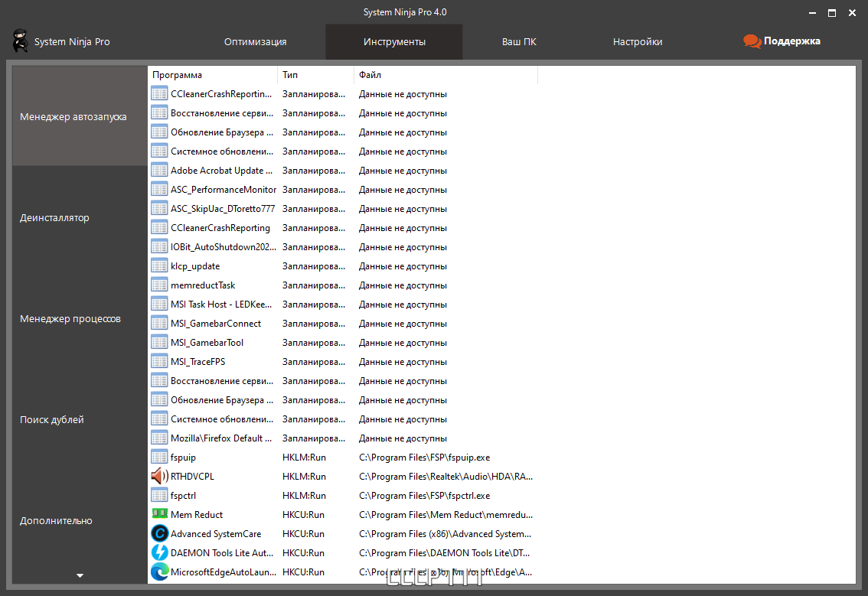Click the DAEMON Tools Lite file path

[445, 553]
